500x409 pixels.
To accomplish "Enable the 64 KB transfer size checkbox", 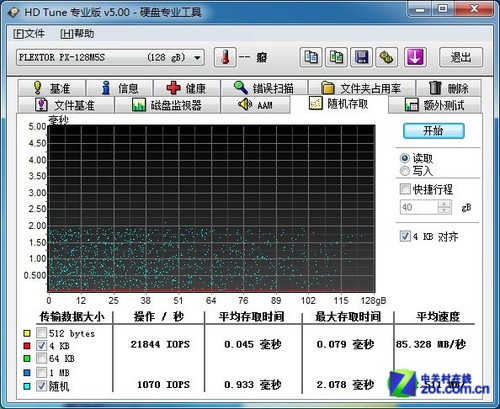I will pyautogui.click(x=42, y=358).
